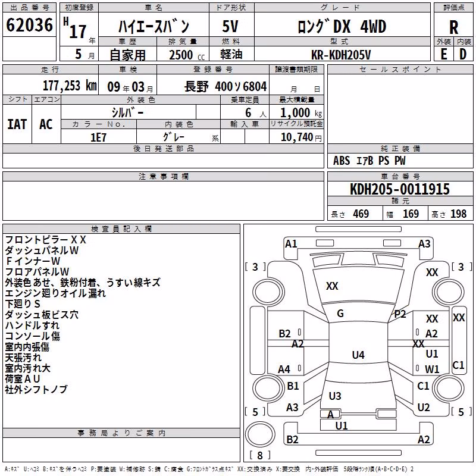Click the 事務局よりご案内 header
This screenshot has height=476, width=476.
pyautogui.click(x=121, y=433)
